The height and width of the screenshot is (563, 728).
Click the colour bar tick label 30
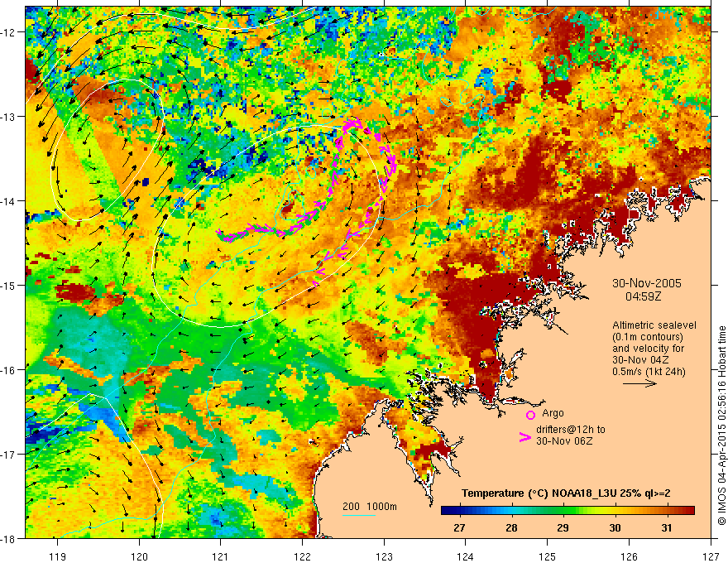click(x=615, y=528)
